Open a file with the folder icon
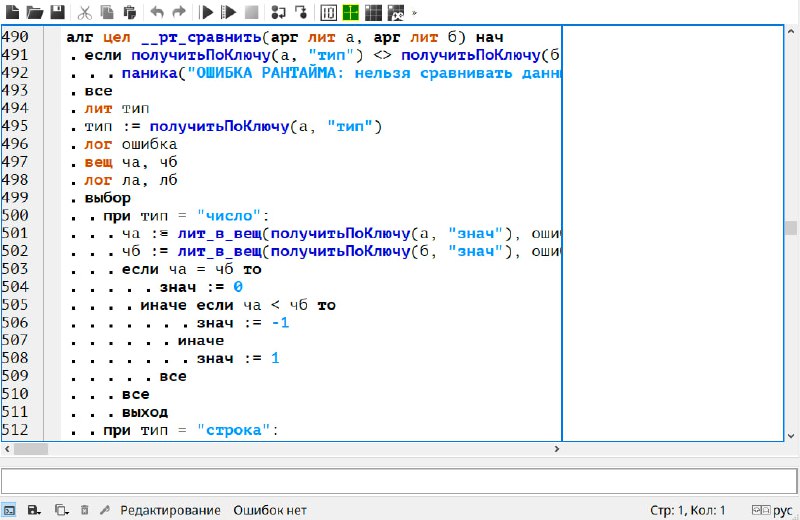 tap(34, 12)
